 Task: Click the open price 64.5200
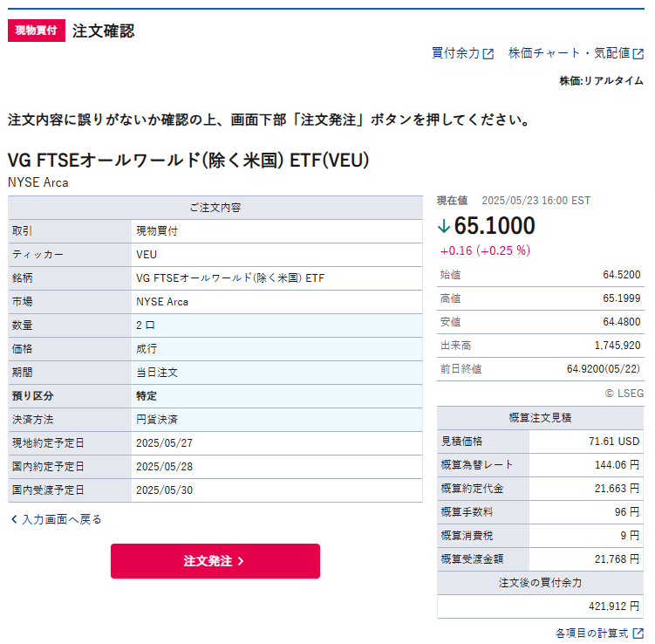(x=622, y=275)
